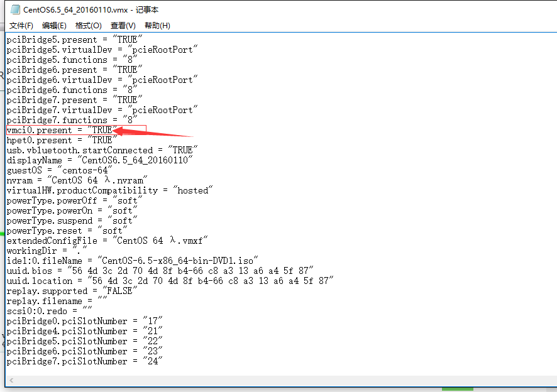This screenshot has height=392, width=557.
Task: Click the pciBridge5.functions = "8" line
Action: (72, 60)
